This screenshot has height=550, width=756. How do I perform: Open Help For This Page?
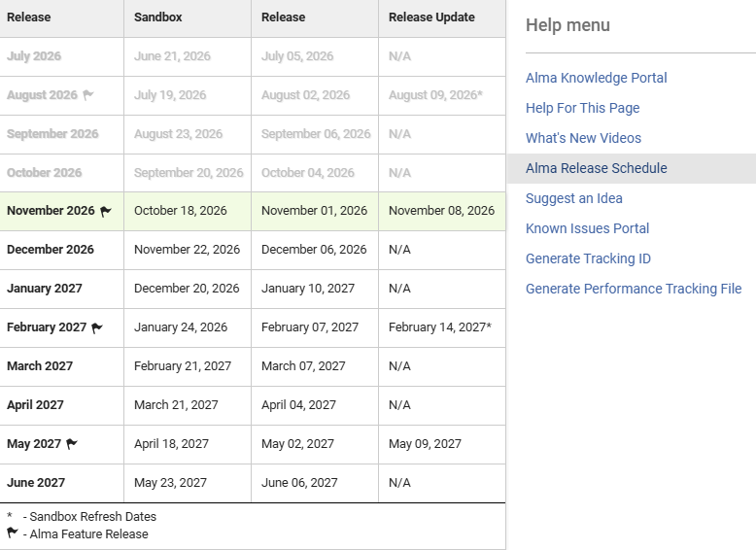pos(582,108)
